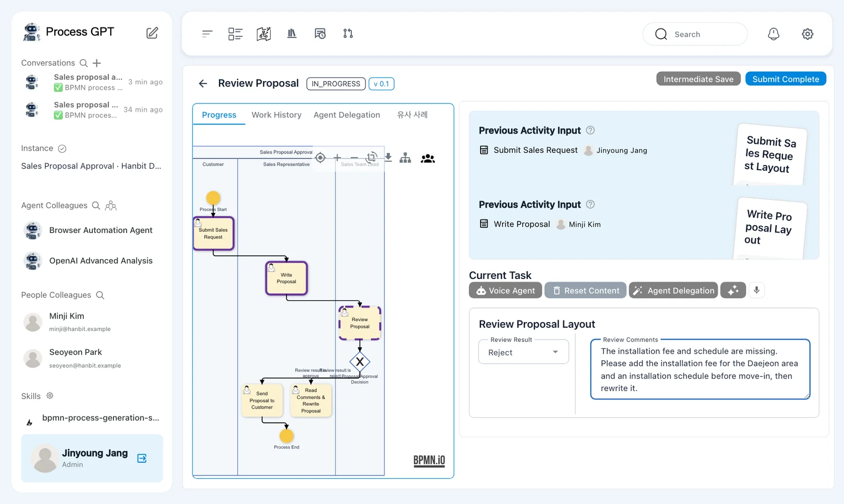Viewport: 844px width, 504px height.
Task: Show participants group icon above diagram
Action: pos(428,158)
